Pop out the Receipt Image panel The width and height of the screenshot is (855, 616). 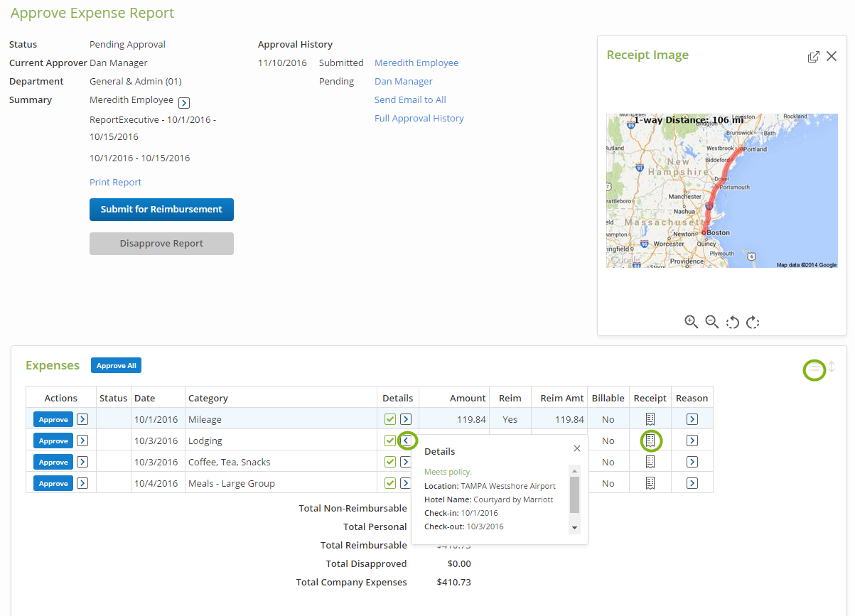(814, 56)
